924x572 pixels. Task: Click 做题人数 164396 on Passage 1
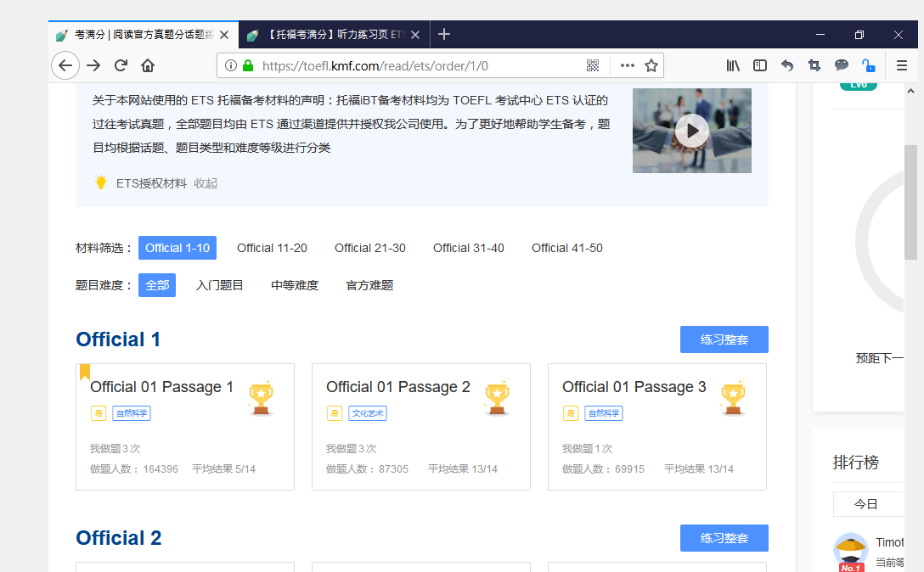point(134,469)
